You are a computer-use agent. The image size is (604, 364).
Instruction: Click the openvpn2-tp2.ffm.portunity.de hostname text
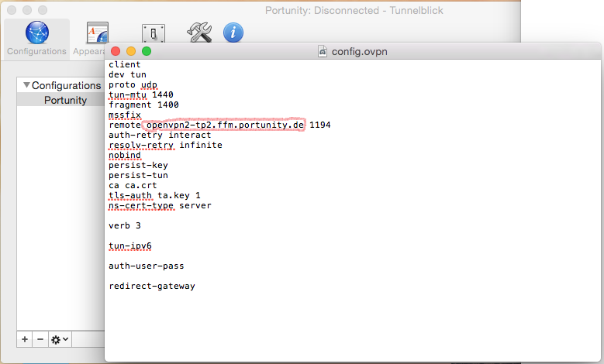pos(225,125)
